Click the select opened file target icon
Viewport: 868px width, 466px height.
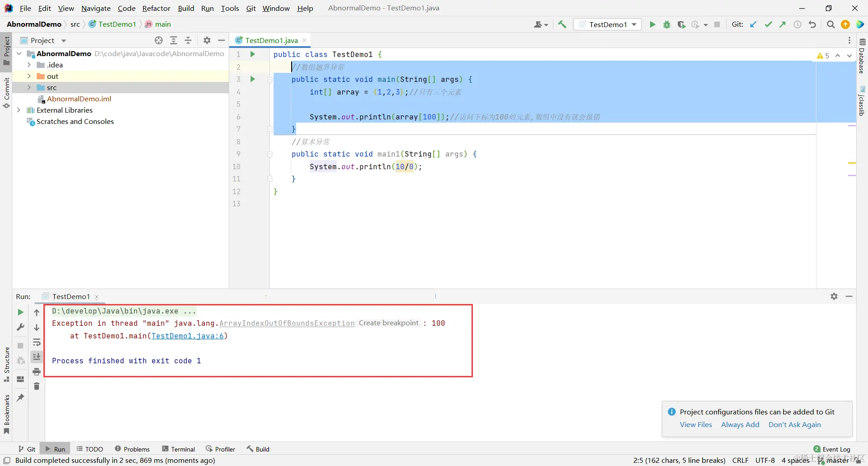(x=159, y=40)
